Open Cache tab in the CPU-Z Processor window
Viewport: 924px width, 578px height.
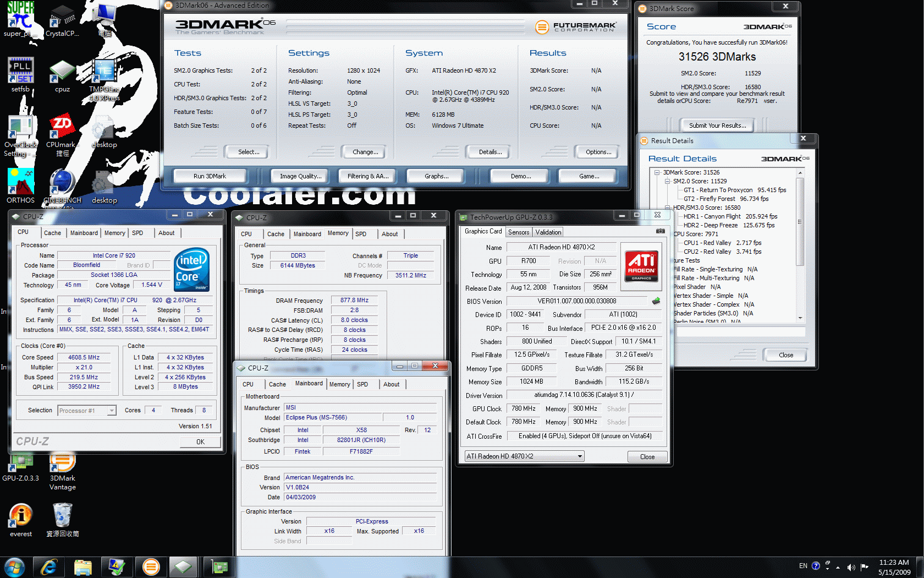tap(53, 233)
